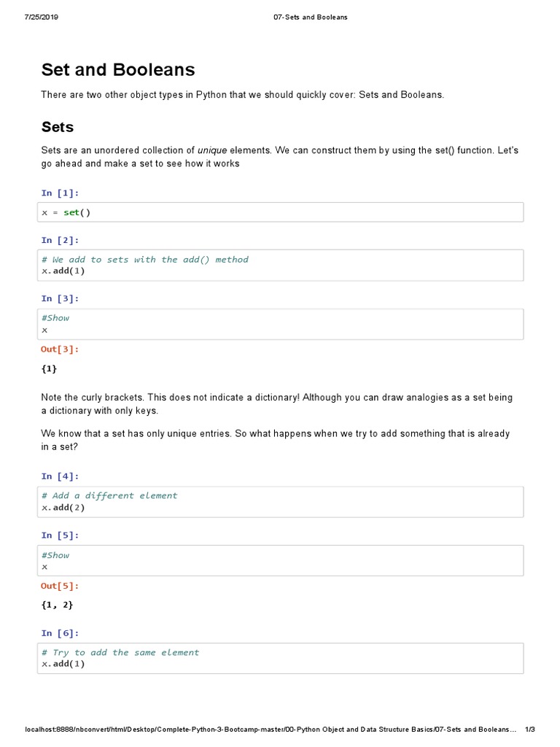Click the Out[5]: output label

tap(60, 586)
